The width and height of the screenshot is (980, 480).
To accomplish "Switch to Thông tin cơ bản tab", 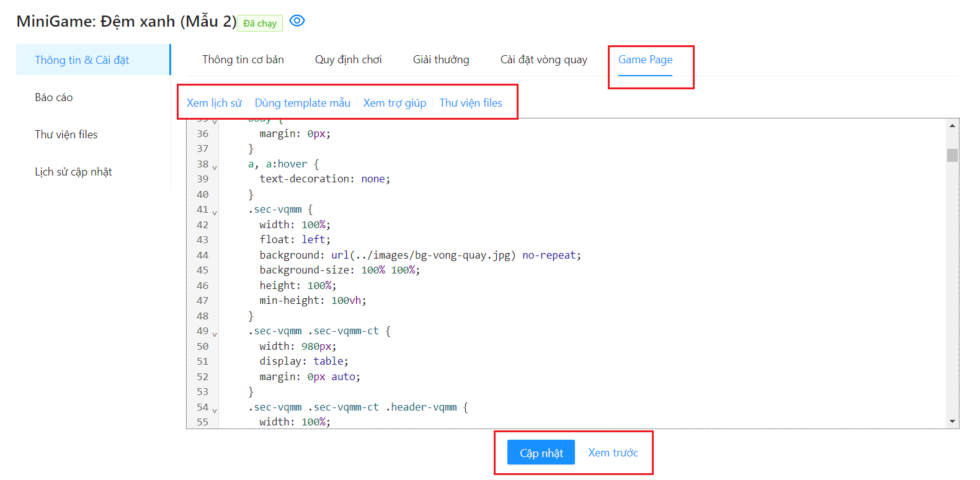I will (243, 60).
